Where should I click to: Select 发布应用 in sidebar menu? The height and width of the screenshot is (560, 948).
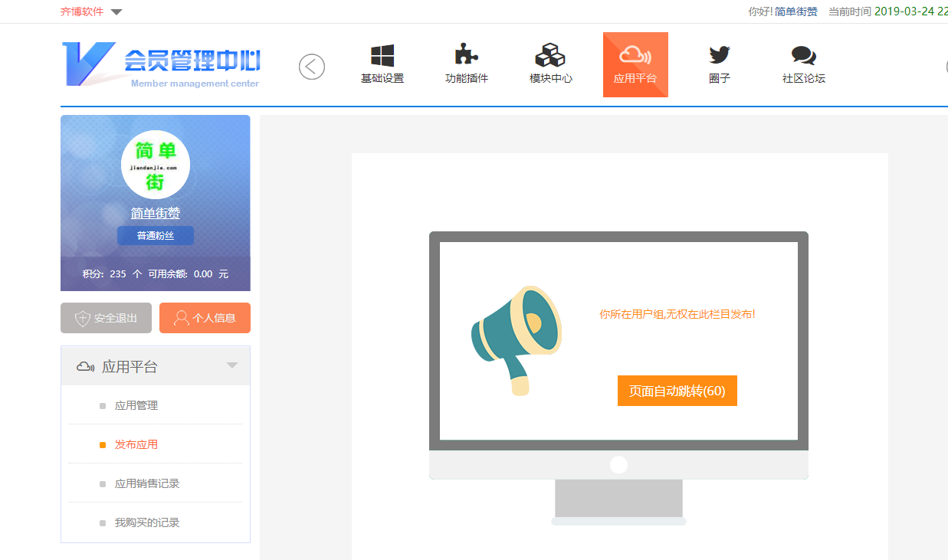click(x=136, y=444)
